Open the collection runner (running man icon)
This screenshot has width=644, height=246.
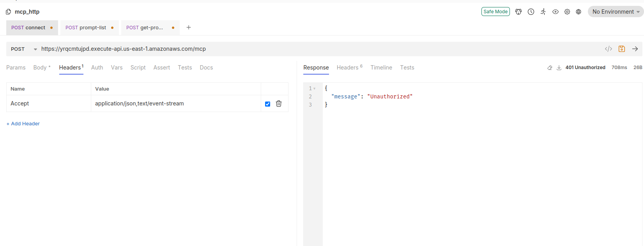pyautogui.click(x=543, y=12)
